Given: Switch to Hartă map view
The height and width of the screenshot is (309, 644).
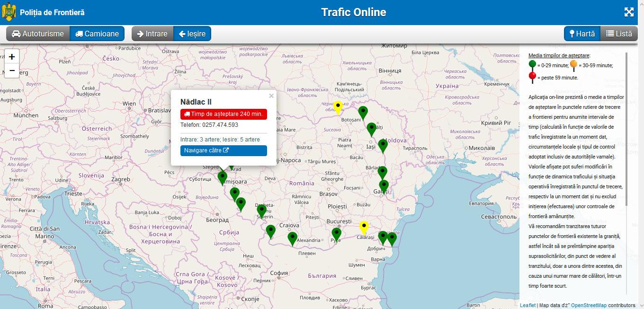Looking at the screenshot, I should 582,34.
